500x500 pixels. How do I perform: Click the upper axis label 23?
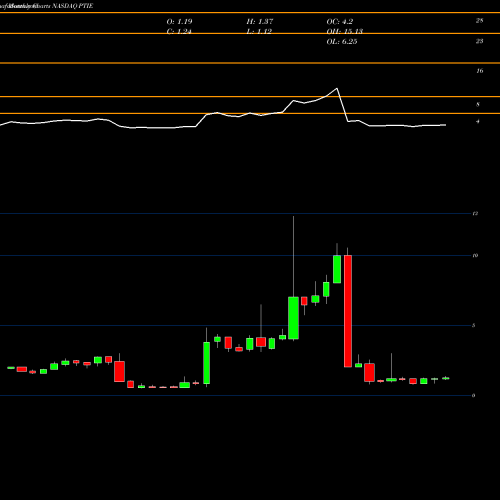(x=479, y=41)
